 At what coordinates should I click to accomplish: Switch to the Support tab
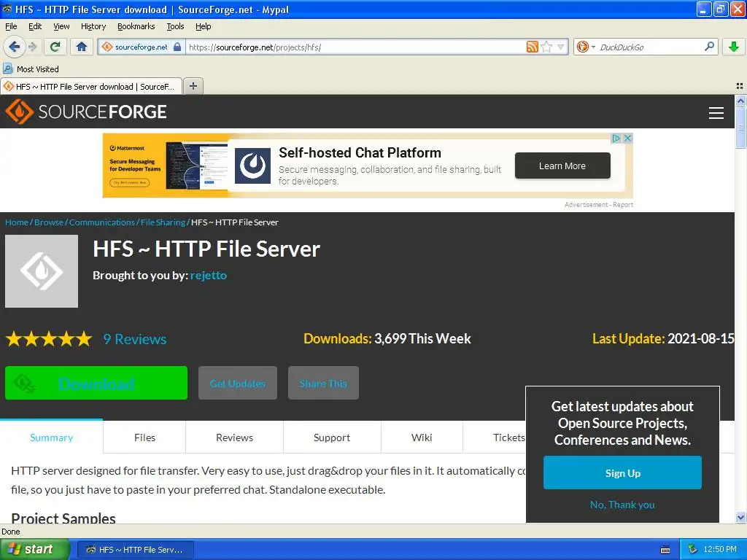point(332,437)
